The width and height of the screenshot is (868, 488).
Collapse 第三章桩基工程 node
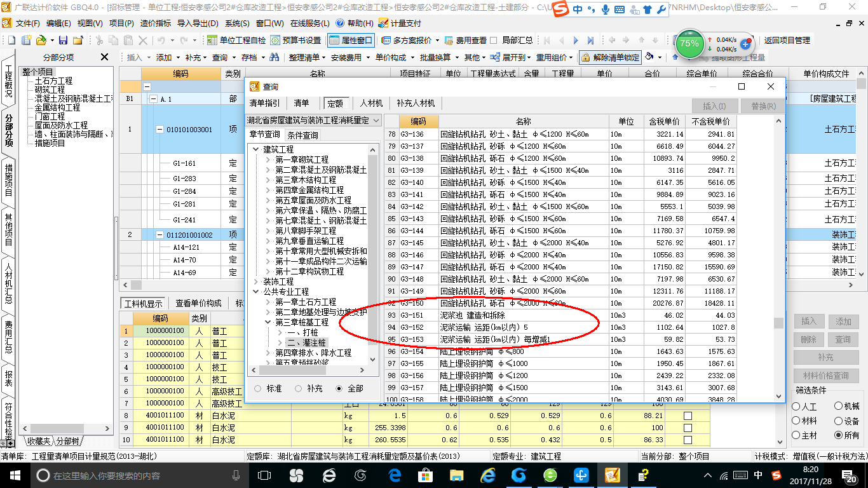click(x=268, y=322)
